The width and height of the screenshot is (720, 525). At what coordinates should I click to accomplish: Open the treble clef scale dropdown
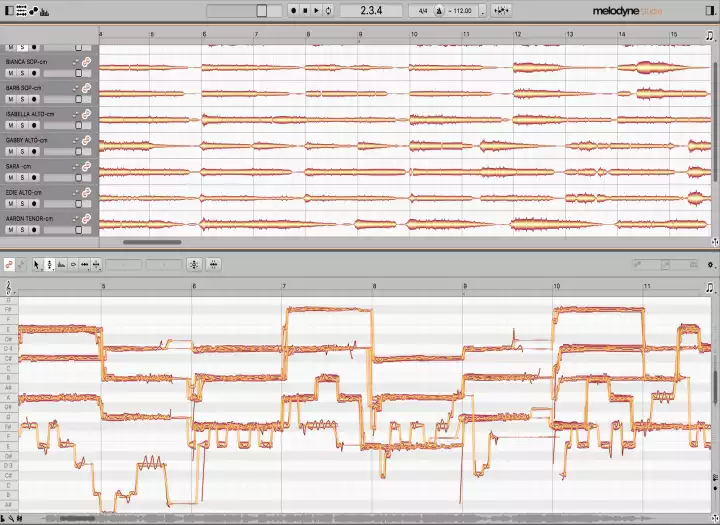click(x=9, y=288)
